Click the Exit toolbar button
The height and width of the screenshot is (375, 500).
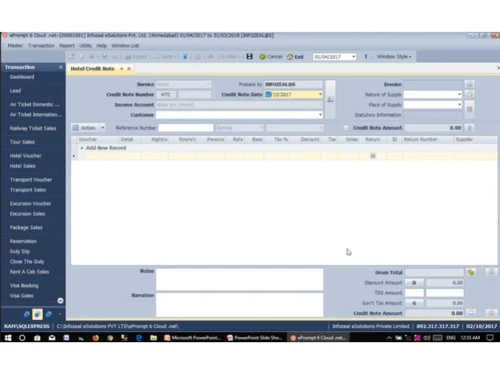tap(295, 57)
